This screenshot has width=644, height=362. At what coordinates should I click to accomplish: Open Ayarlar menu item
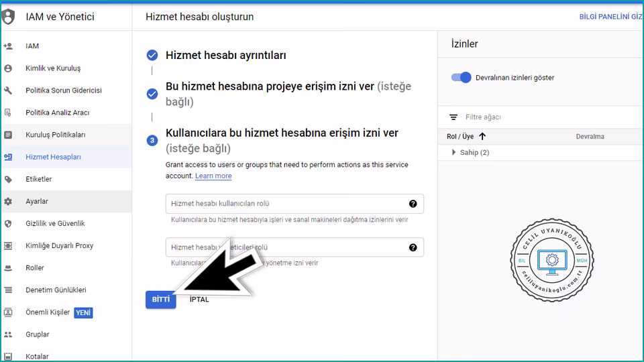pos(66,201)
